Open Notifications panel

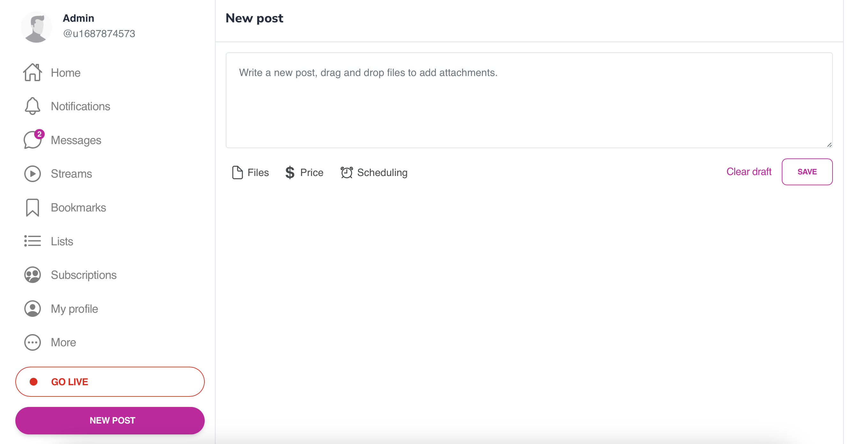tap(80, 106)
